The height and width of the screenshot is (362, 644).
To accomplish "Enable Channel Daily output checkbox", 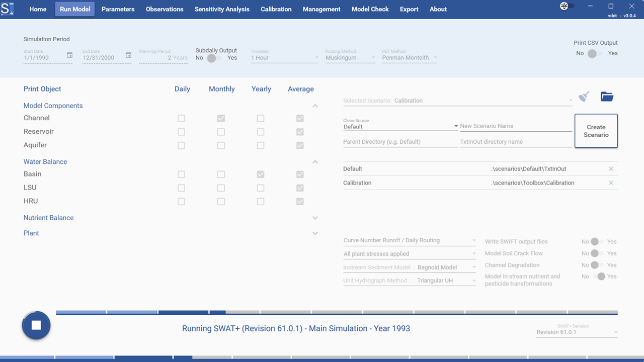I will pos(181,119).
